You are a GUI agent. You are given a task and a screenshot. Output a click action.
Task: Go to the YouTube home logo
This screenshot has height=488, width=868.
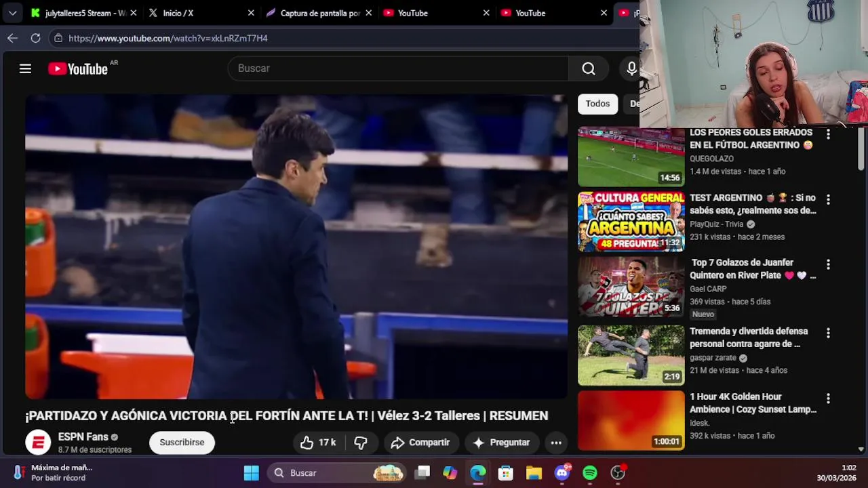tap(78, 68)
